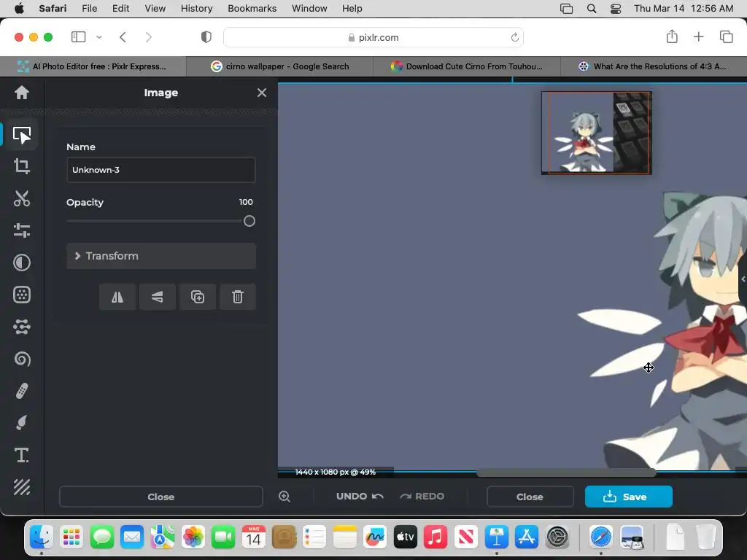The image size is (747, 560).
Task: Open the Bookmarks menu
Action: pyautogui.click(x=252, y=9)
